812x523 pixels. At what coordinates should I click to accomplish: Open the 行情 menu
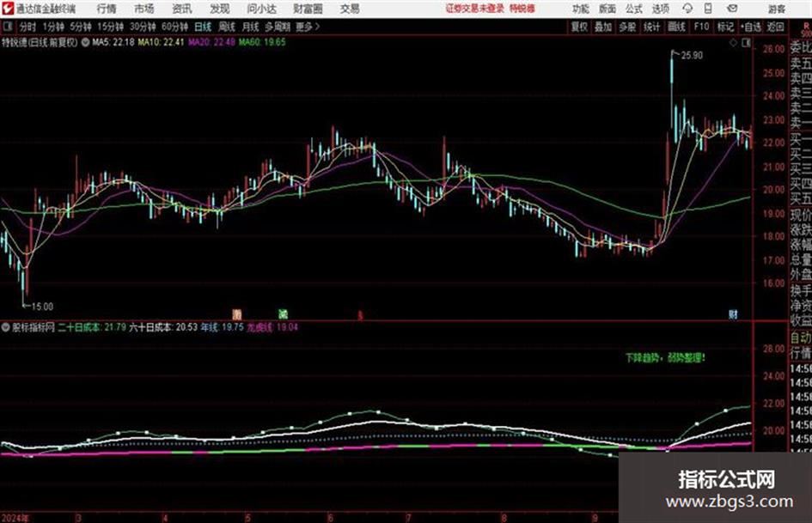[x=107, y=9]
